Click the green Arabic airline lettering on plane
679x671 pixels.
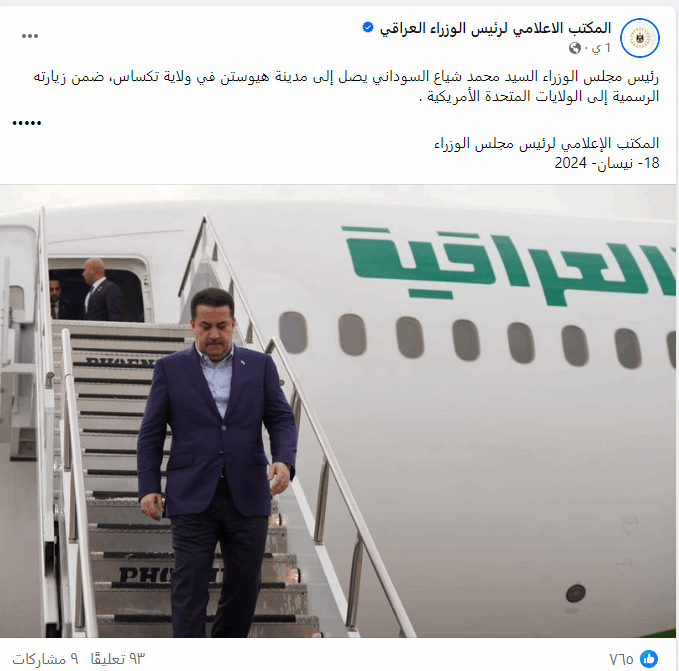point(509,265)
